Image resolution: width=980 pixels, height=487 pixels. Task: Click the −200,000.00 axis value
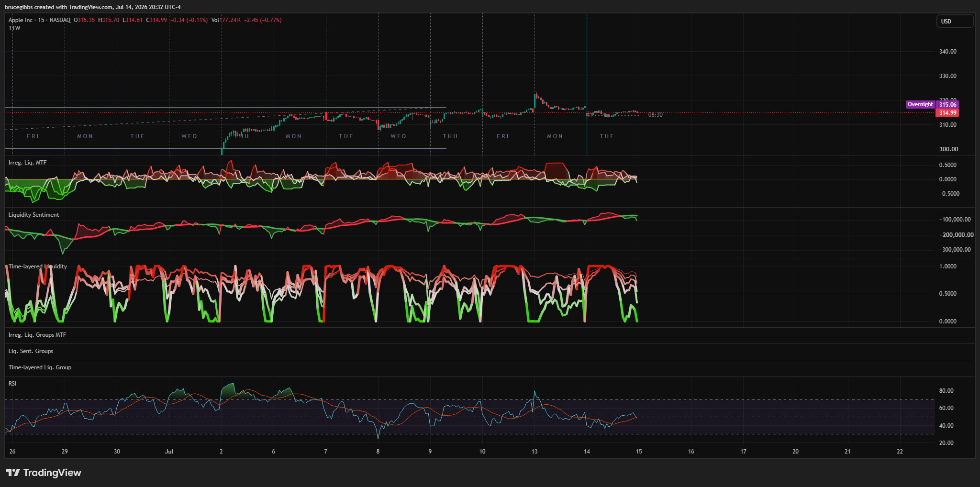coord(956,235)
